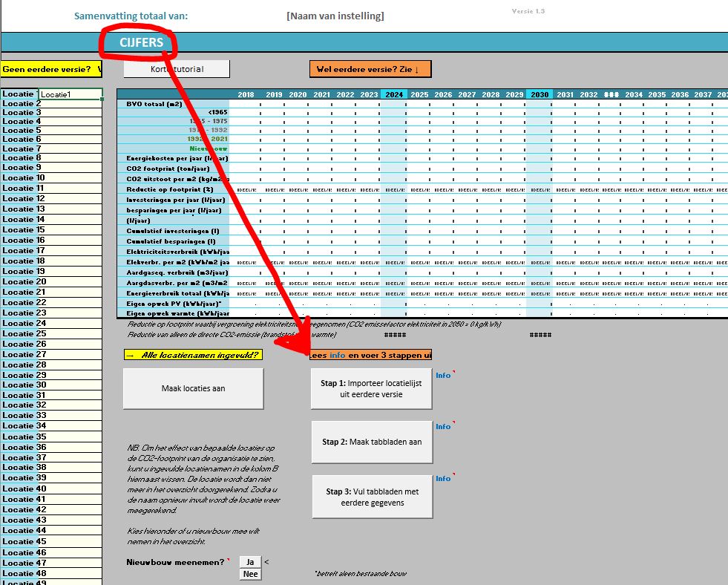Select the 2032 year column header
728x585 pixels.
(588, 94)
